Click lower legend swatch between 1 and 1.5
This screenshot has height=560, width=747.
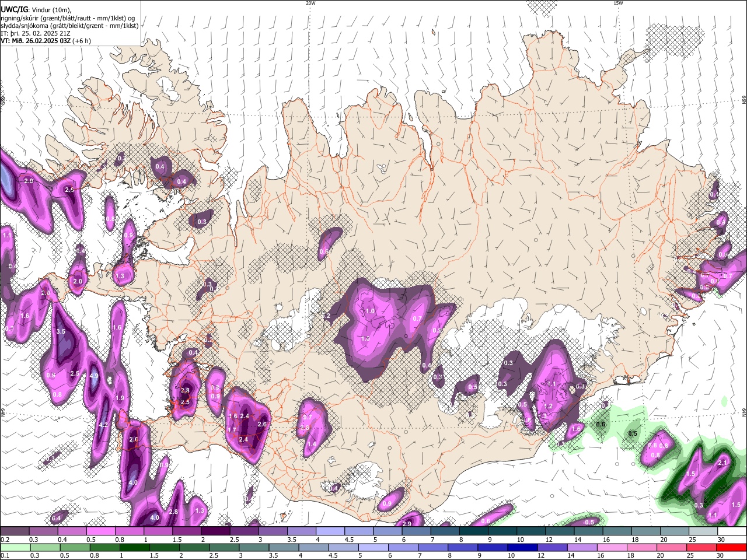click(135, 548)
